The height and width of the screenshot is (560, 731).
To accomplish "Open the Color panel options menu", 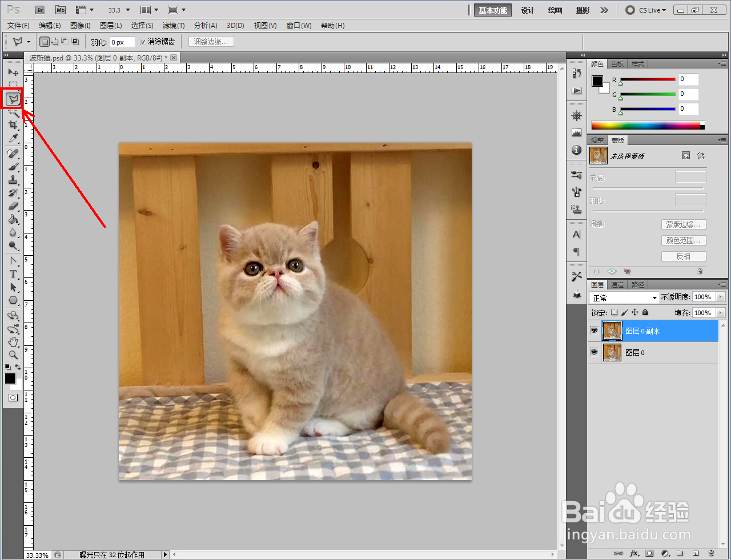I will point(722,63).
